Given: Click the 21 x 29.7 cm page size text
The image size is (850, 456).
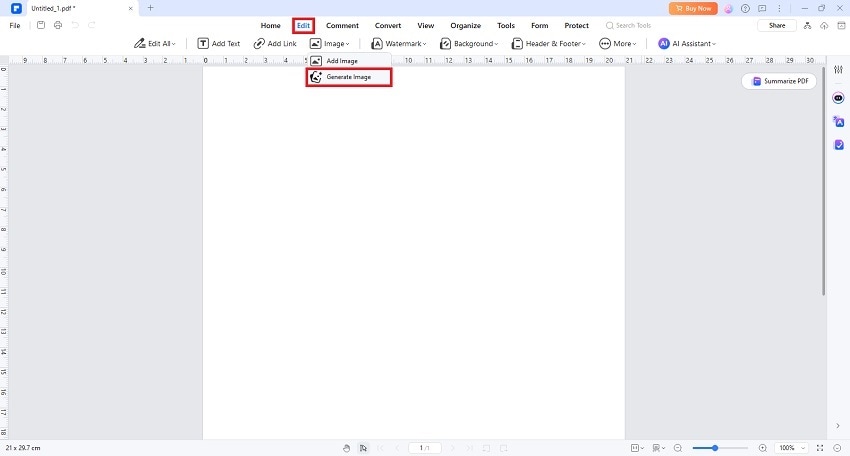Looking at the screenshot, I should [23, 448].
